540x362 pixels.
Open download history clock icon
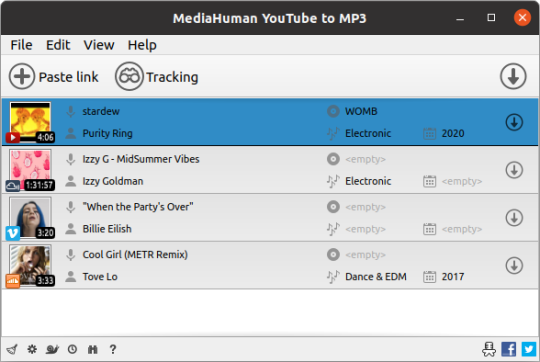tap(72, 349)
